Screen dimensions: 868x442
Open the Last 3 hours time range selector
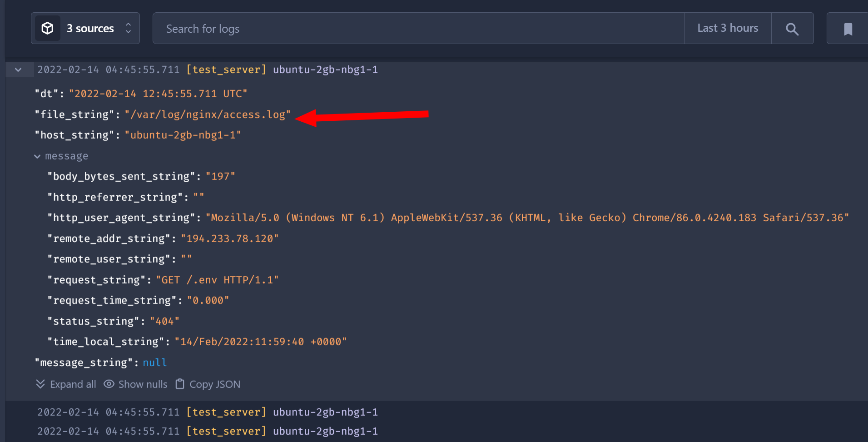tap(727, 28)
